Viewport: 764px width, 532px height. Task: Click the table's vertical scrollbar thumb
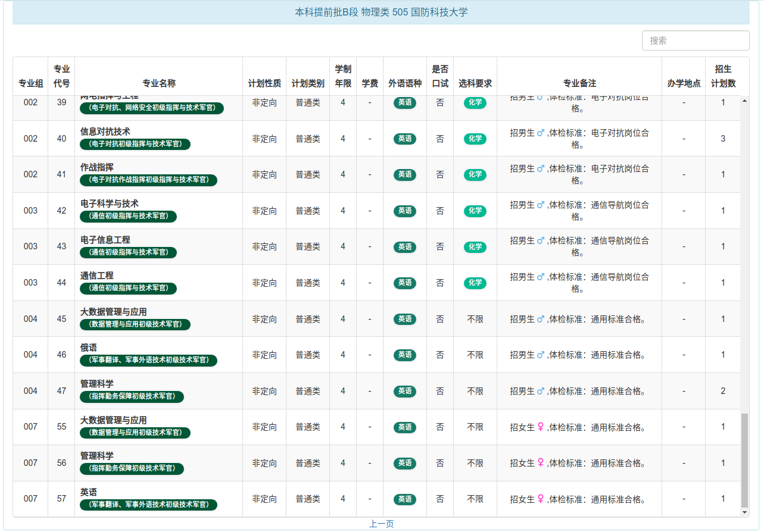coord(744,460)
